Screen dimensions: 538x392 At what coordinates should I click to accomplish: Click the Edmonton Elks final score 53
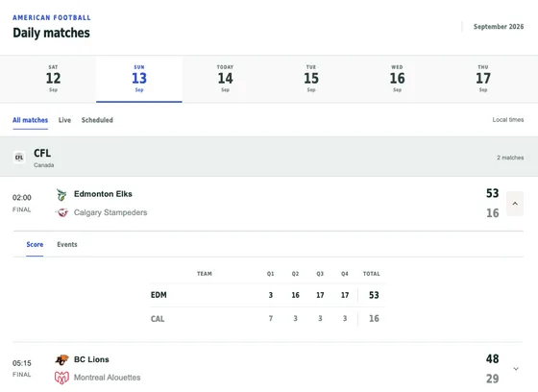coord(492,193)
